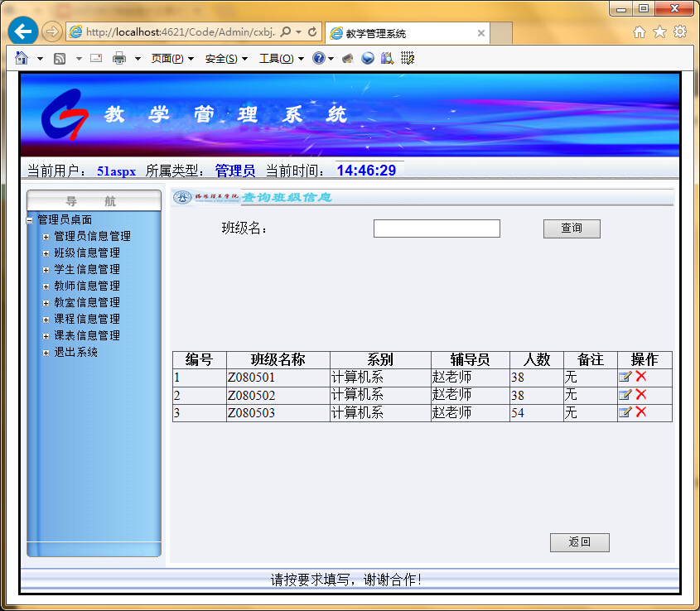Screen dimensions: 700x611
Task: Open the home page dropdown arrow
Action: 40,59
